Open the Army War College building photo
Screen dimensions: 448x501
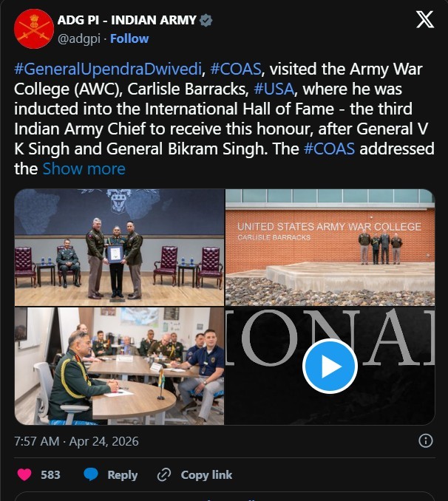330,247
